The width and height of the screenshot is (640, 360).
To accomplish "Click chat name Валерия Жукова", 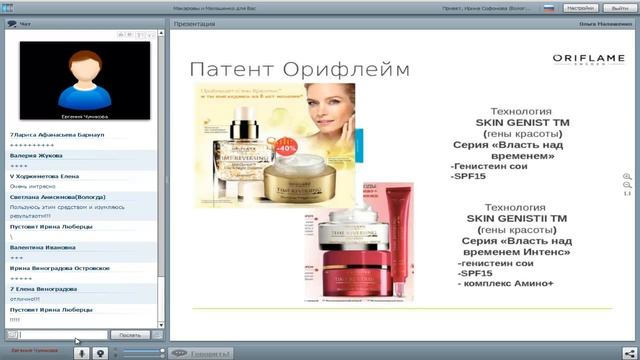I will click(x=36, y=156).
